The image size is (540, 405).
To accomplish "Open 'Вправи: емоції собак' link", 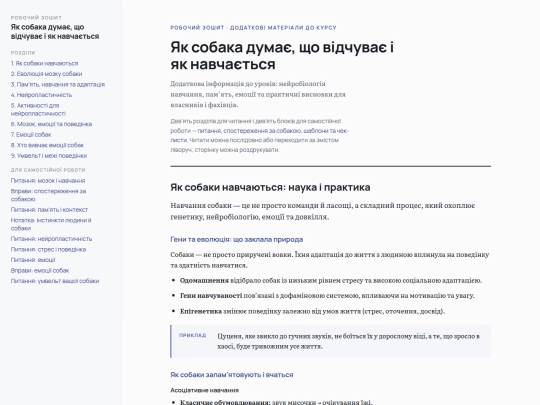I will (40, 270).
